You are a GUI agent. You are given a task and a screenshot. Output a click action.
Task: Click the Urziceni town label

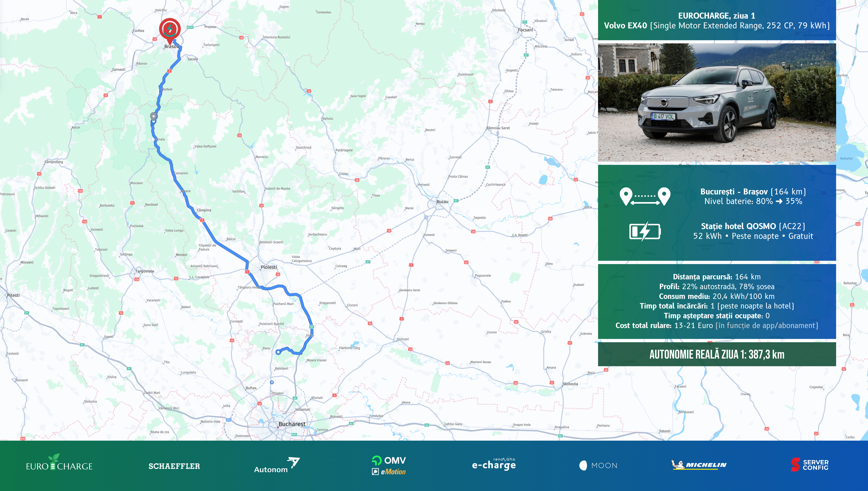[403, 339]
